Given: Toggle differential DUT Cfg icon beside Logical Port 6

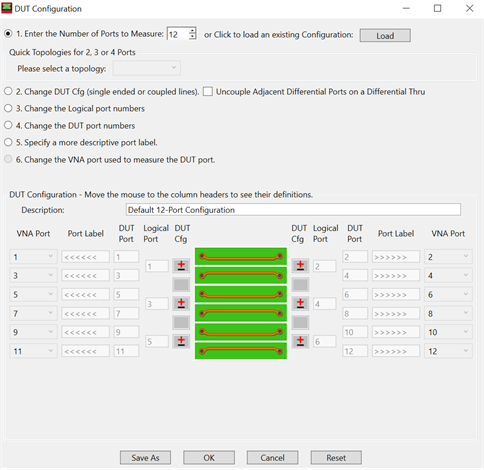Looking at the screenshot, I should click(x=300, y=341).
